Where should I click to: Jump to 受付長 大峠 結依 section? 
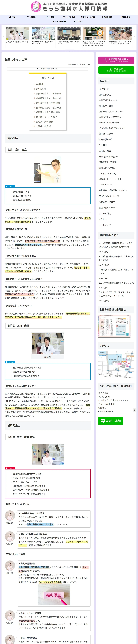(x=45, y=122)
